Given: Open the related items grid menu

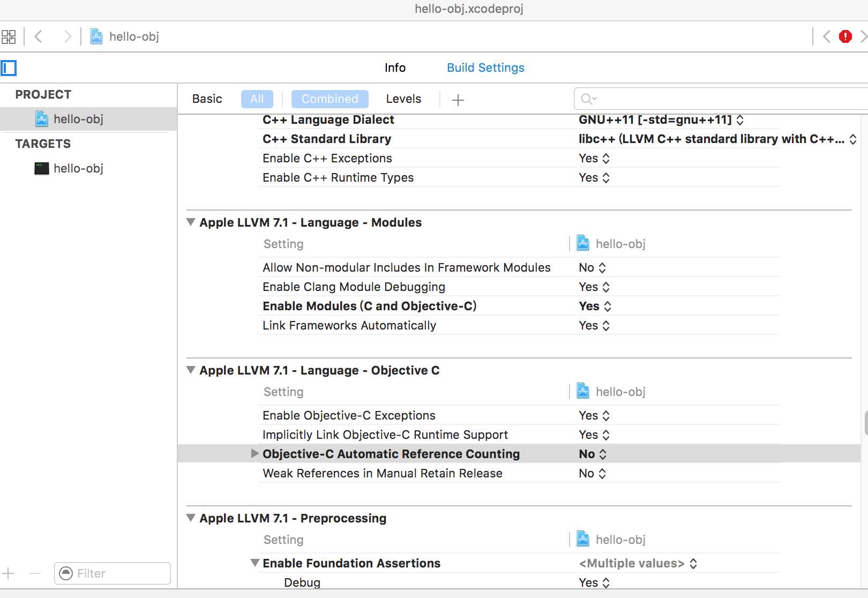Looking at the screenshot, I should [9, 36].
